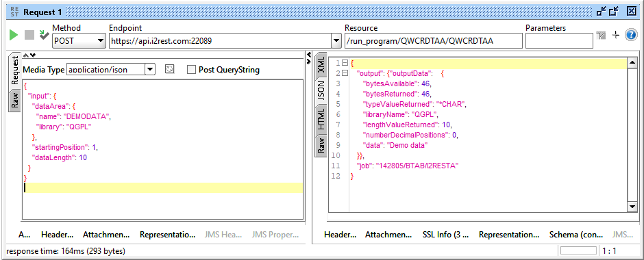Viewport: 644px width, 260px height.
Task: Edit the Resource path field
Action: 433,40
